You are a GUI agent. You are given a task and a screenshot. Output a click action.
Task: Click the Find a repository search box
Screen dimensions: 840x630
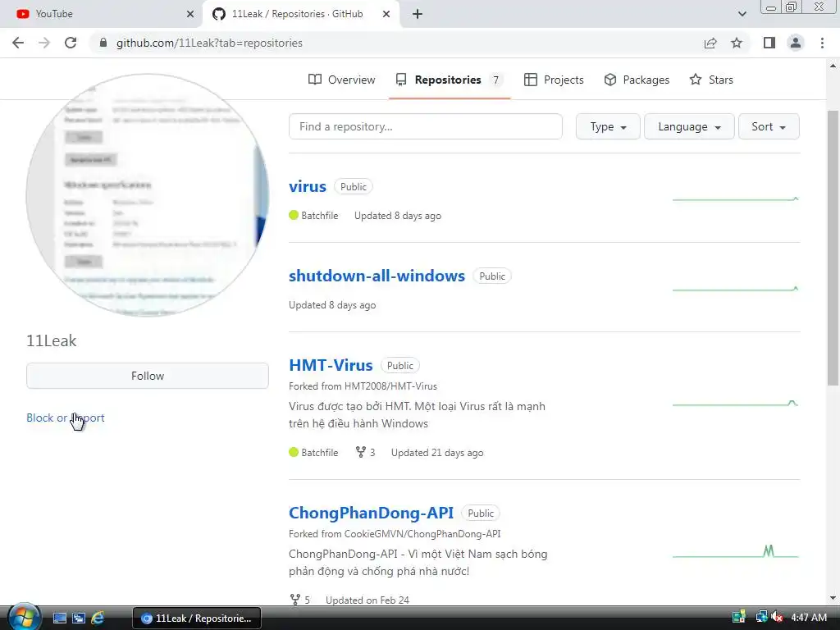(x=426, y=126)
